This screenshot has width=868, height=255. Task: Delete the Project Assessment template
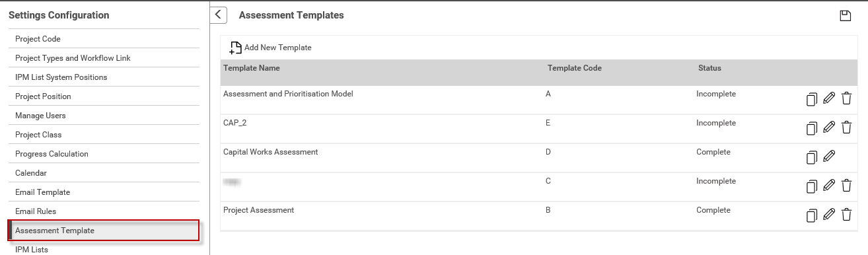click(846, 215)
